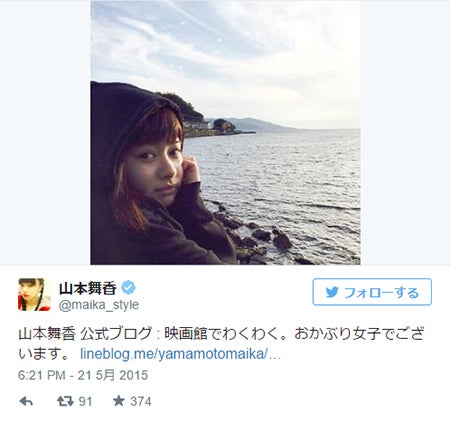
Task: Favorite the tweet with the star icon
Action: (118, 401)
